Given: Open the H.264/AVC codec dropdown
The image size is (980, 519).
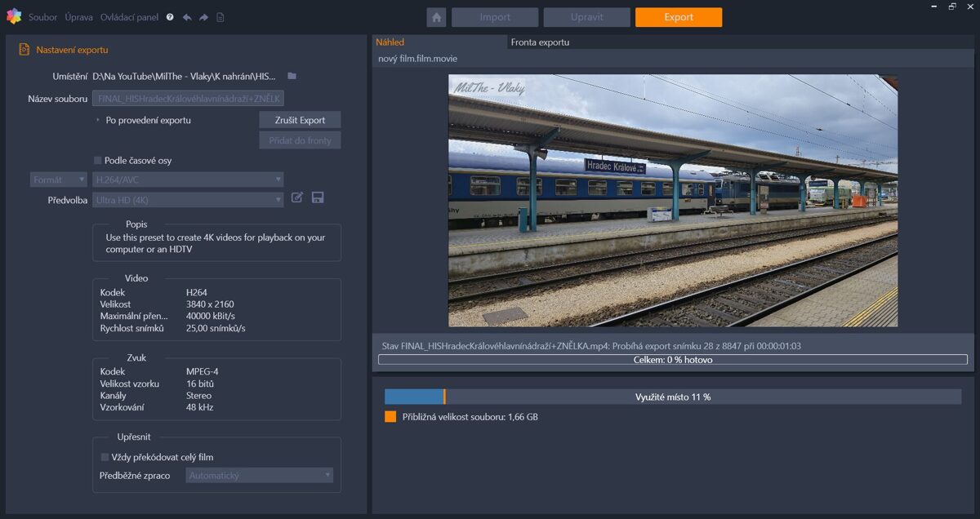Looking at the screenshot, I should (188, 179).
